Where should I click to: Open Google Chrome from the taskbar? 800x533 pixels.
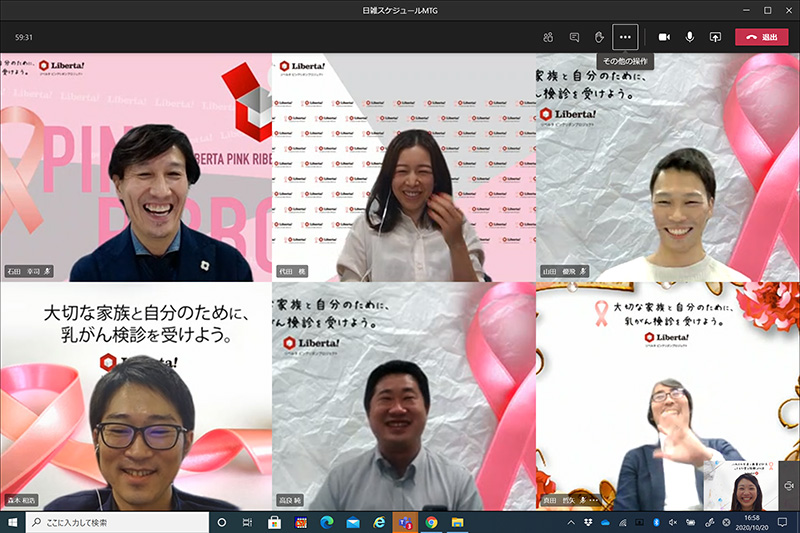pyautogui.click(x=432, y=522)
